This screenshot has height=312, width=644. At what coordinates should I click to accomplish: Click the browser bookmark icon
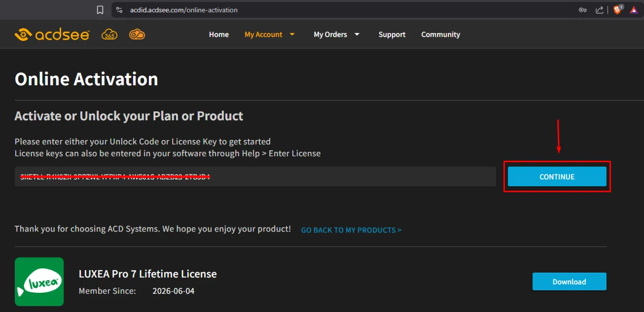(x=100, y=10)
